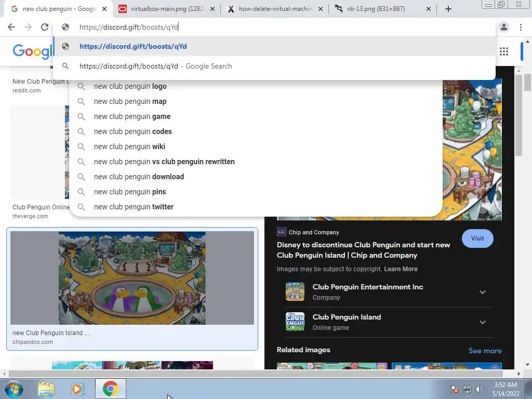Choose the discord.gift/boosts/qYd URL suggestion
Viewport: 532px width, 399px height.
pyautogui.click(x=274, y=46)
